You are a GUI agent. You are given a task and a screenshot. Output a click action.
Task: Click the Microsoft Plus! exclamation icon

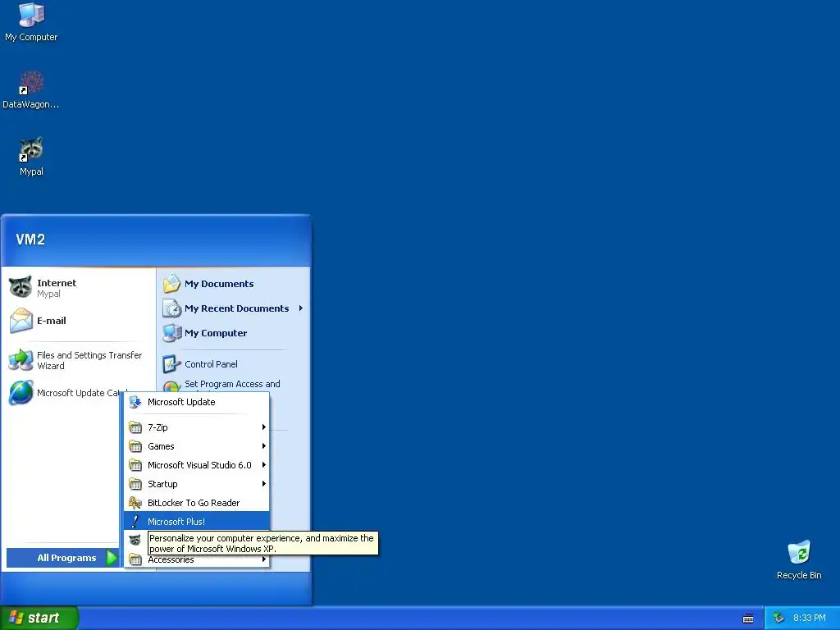point(135,521)
